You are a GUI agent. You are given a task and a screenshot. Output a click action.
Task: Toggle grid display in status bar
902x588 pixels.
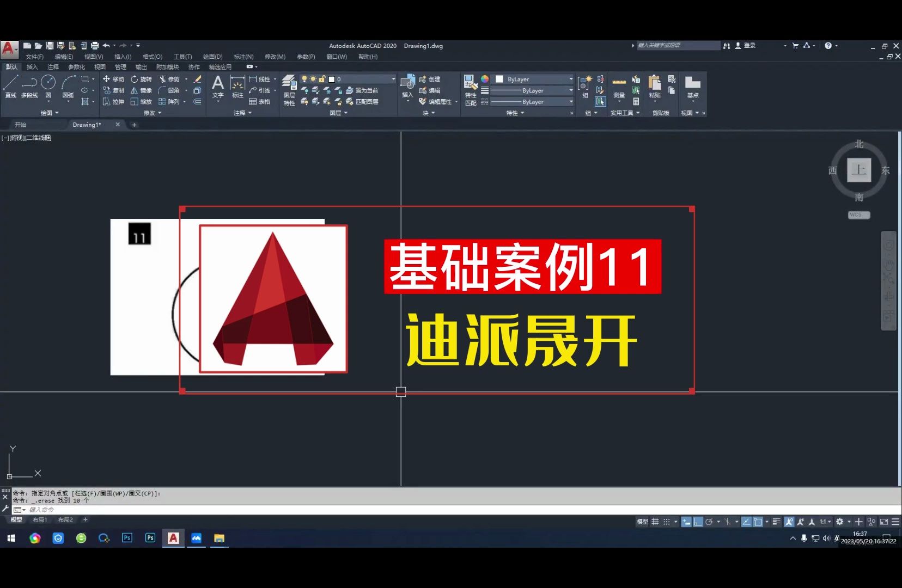pos(655,522)
